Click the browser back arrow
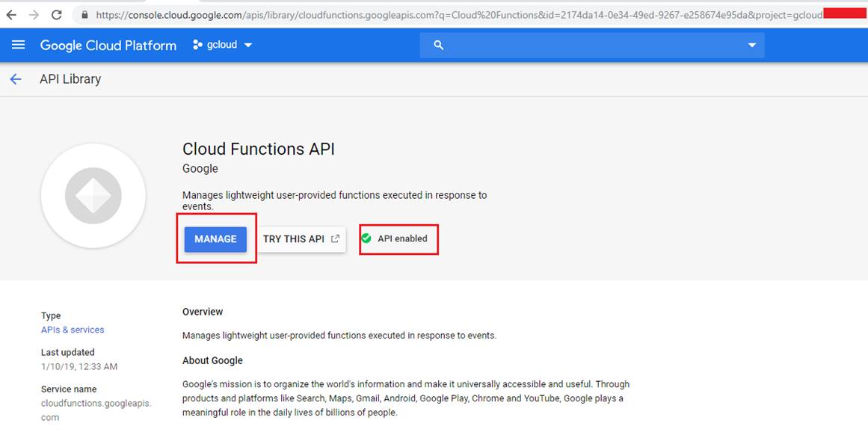This screenshot has width=868, height=441. 10,15
